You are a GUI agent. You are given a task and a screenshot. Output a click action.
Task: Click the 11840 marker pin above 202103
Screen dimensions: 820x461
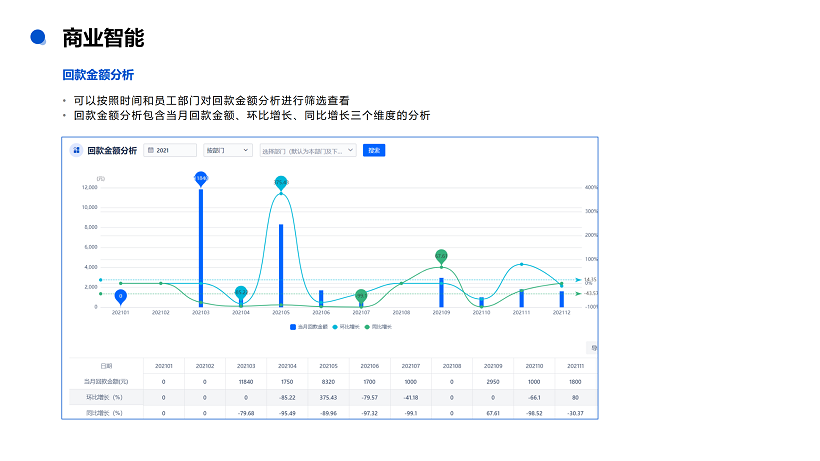(x=201, y=178)
